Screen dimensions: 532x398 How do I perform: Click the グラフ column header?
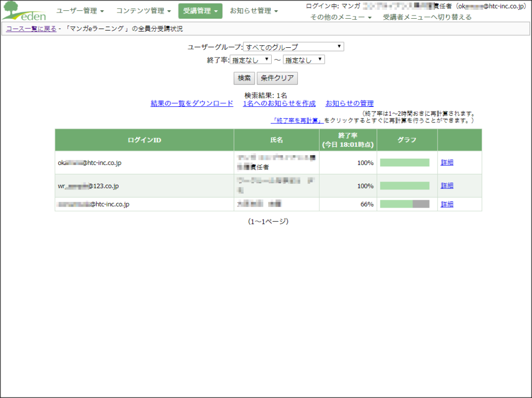[407, 140]
